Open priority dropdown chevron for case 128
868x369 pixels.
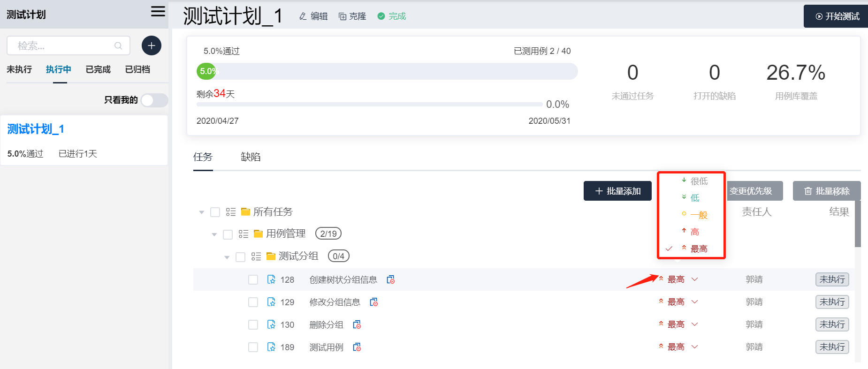point(695,279)
